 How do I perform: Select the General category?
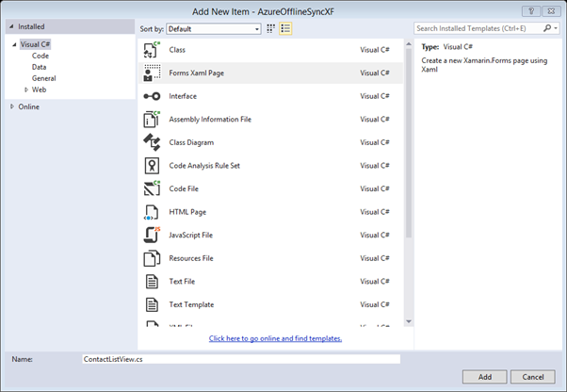pos(43,78)
